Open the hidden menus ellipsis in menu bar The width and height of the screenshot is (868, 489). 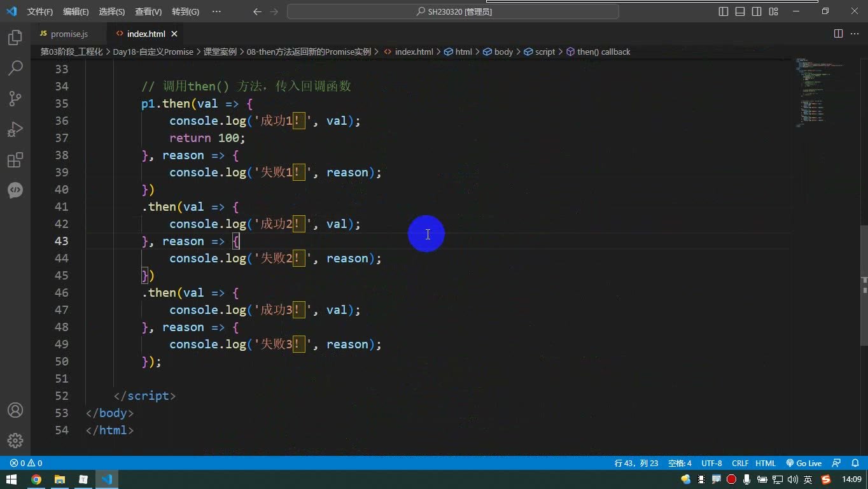pyautogui.click(x=216, y=11)
